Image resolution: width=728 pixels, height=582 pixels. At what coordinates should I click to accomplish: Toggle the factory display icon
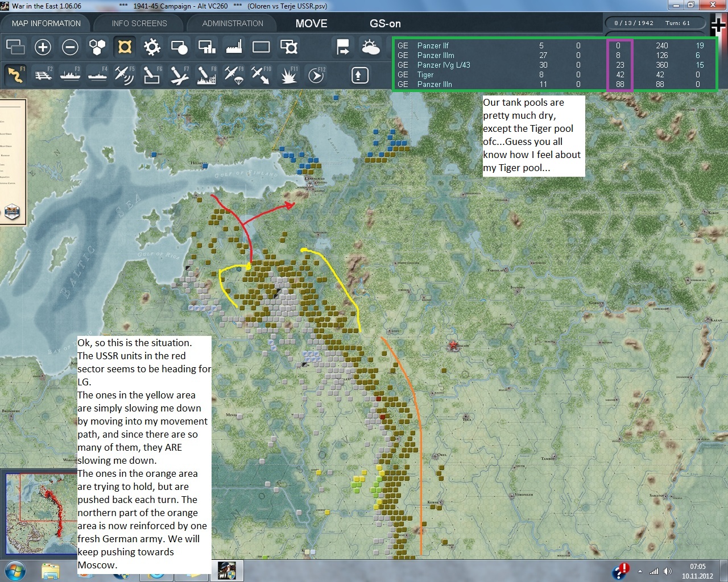tap(234, 47)
